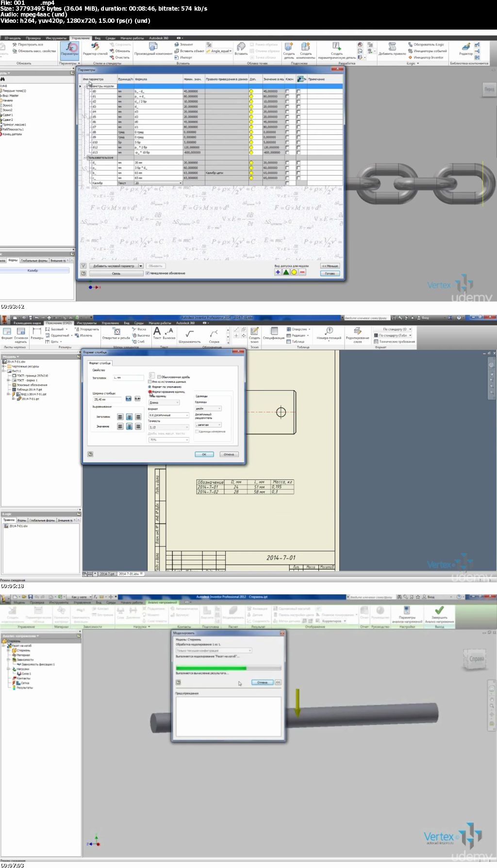Click green triangle tolerance icon in Параметры dialog

point(286,272)
